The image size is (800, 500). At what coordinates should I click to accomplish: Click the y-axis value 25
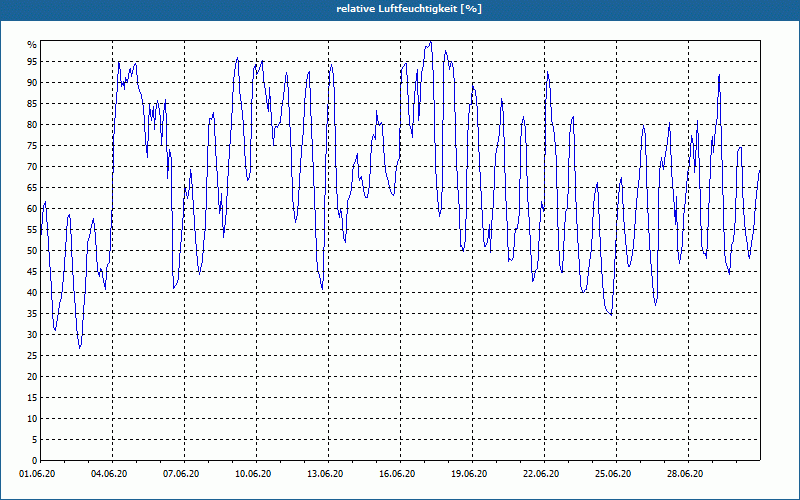32,356
